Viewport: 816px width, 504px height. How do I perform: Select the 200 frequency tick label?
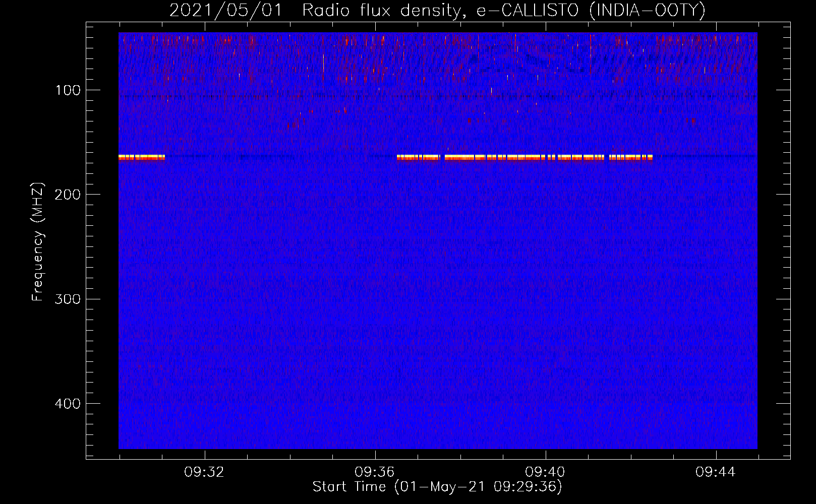tap(68, 195)
